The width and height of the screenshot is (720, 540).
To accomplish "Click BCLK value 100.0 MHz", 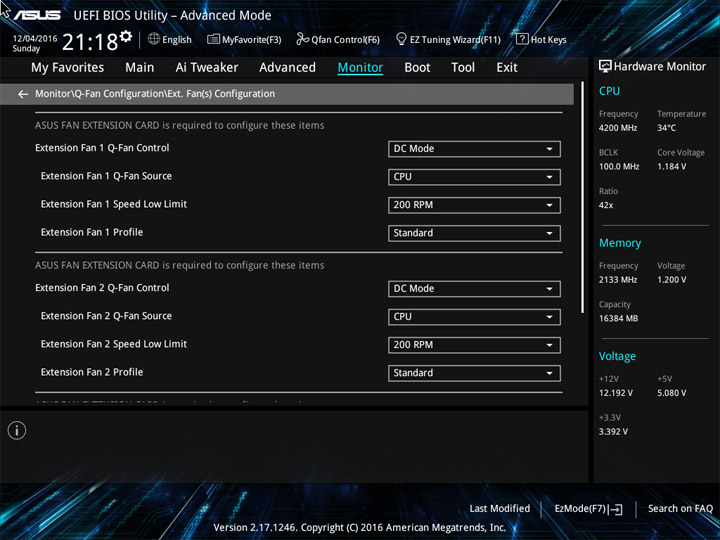I will [619, 167].
